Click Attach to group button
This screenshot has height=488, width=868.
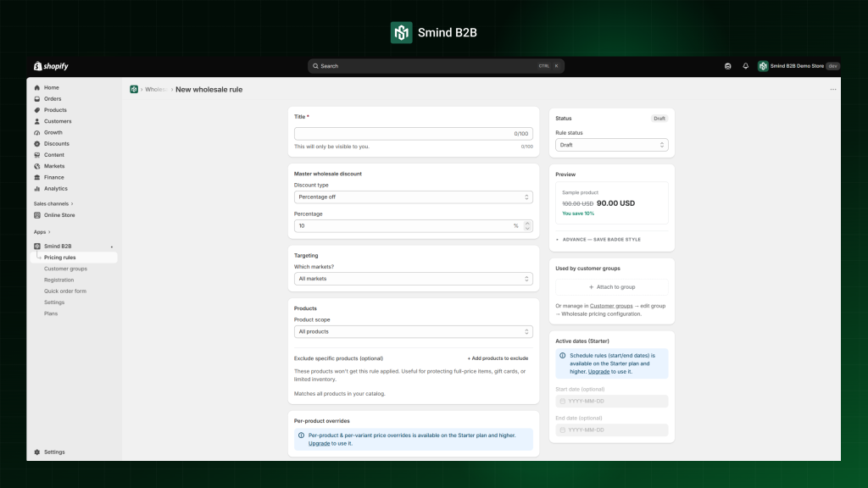point(611,287)
